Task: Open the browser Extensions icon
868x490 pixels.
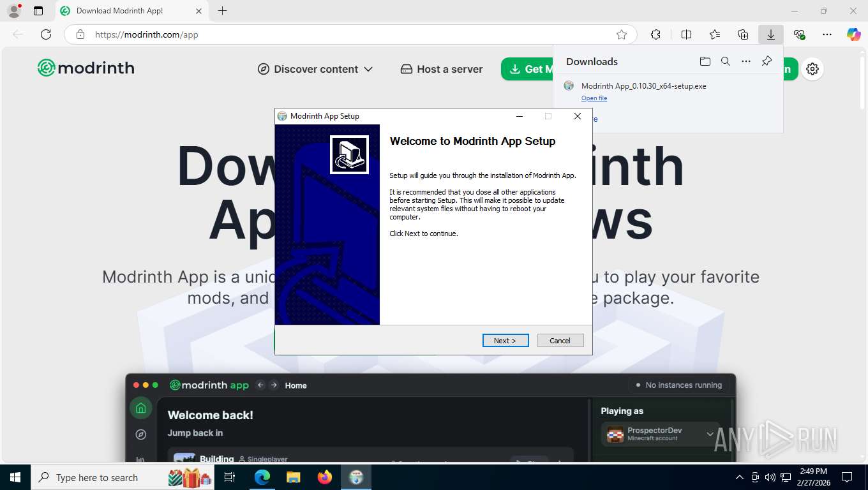Action: point(655,34)
